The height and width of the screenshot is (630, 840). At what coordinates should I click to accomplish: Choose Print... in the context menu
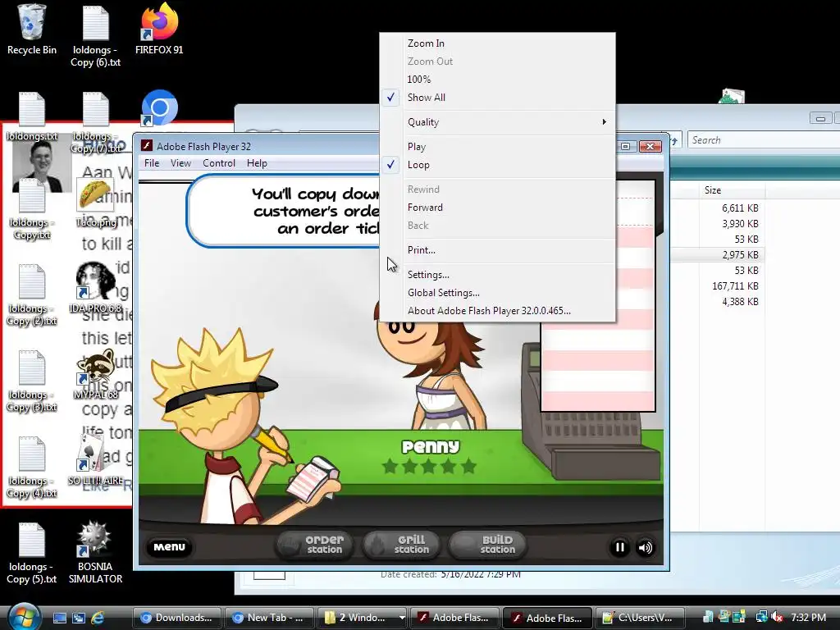point(497,250)
